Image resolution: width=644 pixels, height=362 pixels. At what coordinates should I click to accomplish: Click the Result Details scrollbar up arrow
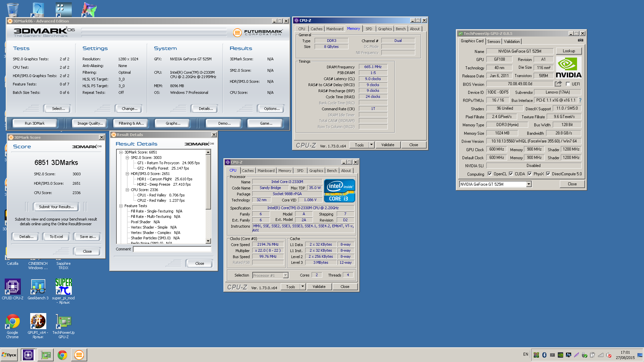[x=208, y=153]
